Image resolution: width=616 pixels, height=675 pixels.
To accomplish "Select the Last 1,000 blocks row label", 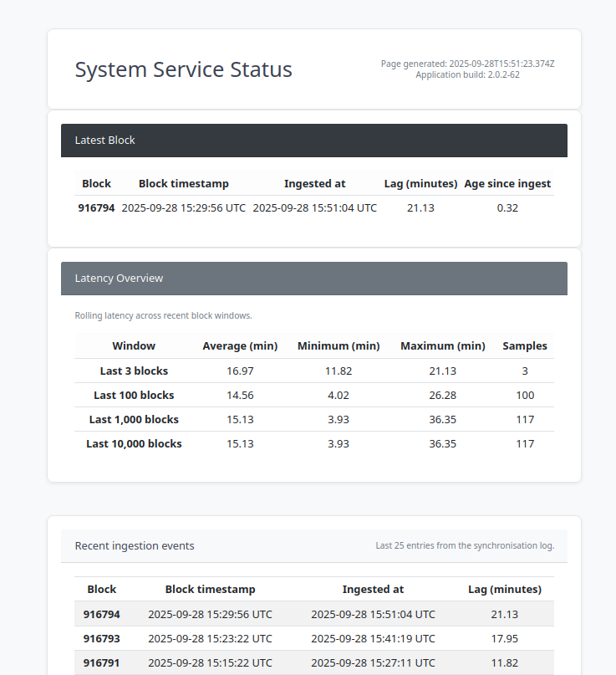I will pyautogui.click(x=134, y=420).
